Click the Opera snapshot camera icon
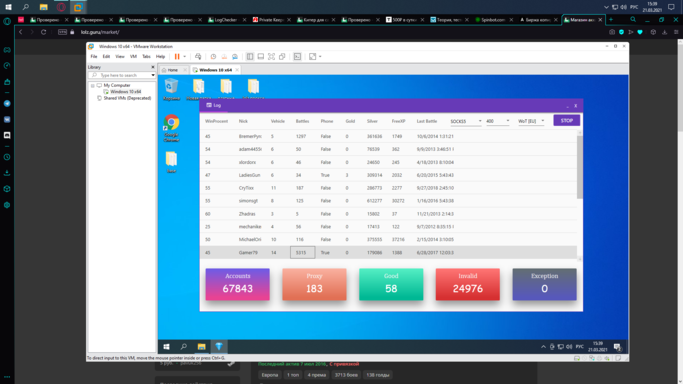Screen dimensions: 683x384 (612, 32)
